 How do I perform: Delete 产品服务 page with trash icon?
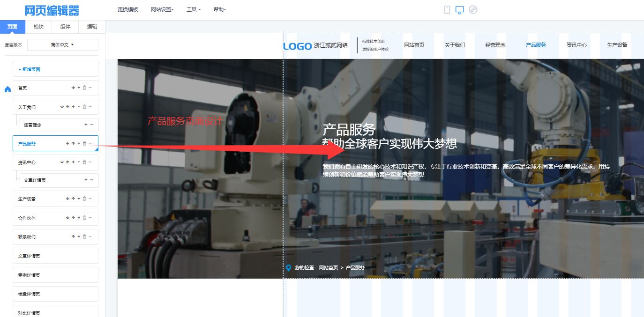(84, 143)
